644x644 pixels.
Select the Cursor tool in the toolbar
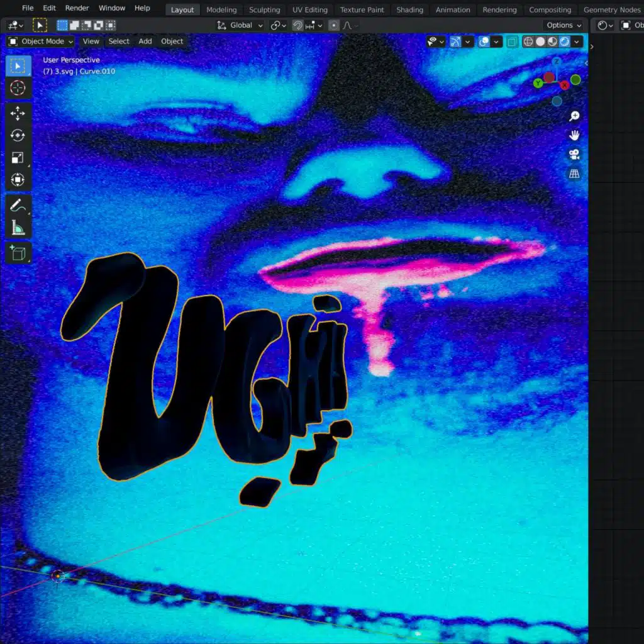tap(18, 88)
